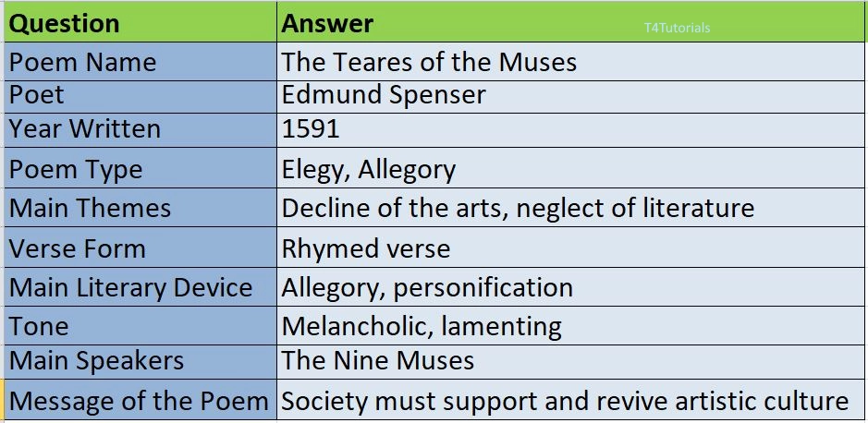Select the Poet label cell

tap(141, 97)
